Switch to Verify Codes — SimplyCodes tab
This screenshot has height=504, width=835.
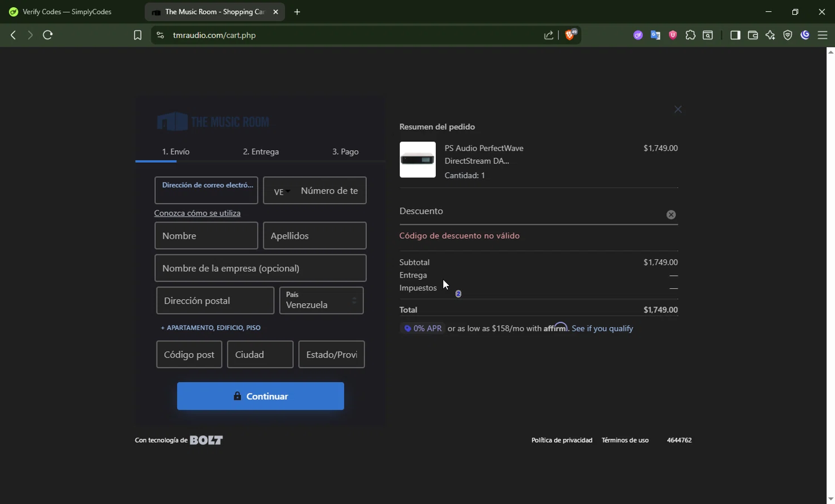(67, 12)
